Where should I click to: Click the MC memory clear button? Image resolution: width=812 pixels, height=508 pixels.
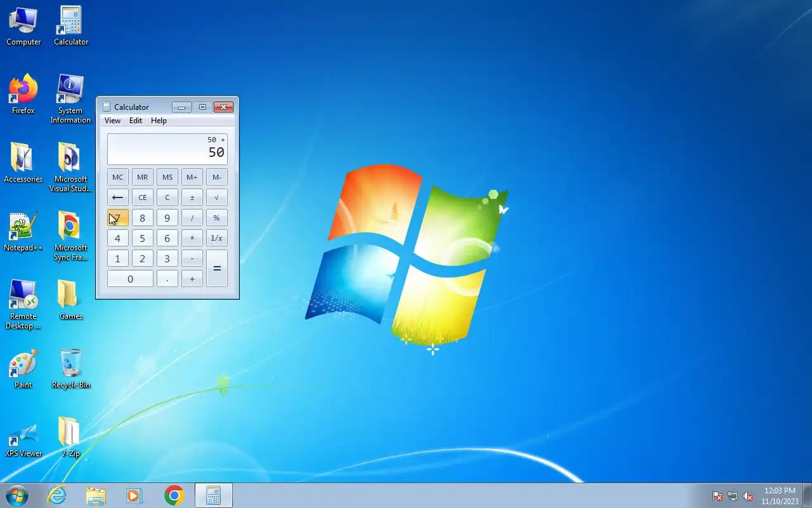click(117, 177)
